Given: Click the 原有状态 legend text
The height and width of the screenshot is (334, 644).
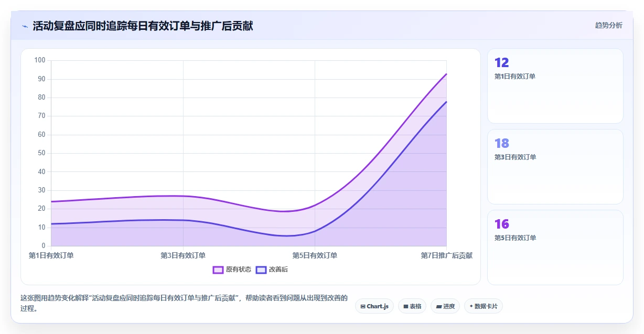Looking at the screenshot, I should pyautogui.click(x=239, y=270).
